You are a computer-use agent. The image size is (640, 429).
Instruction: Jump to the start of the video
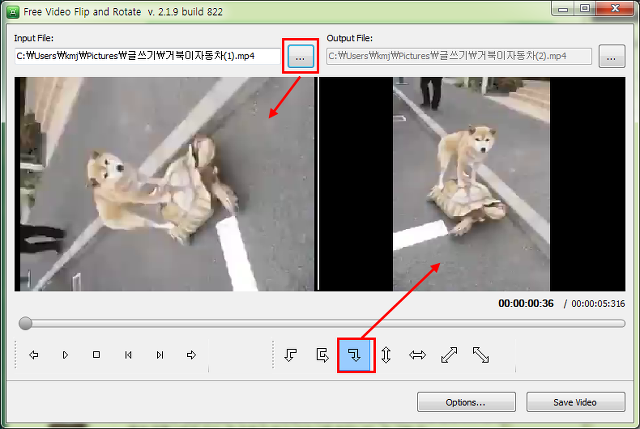(x=128, y=355)
